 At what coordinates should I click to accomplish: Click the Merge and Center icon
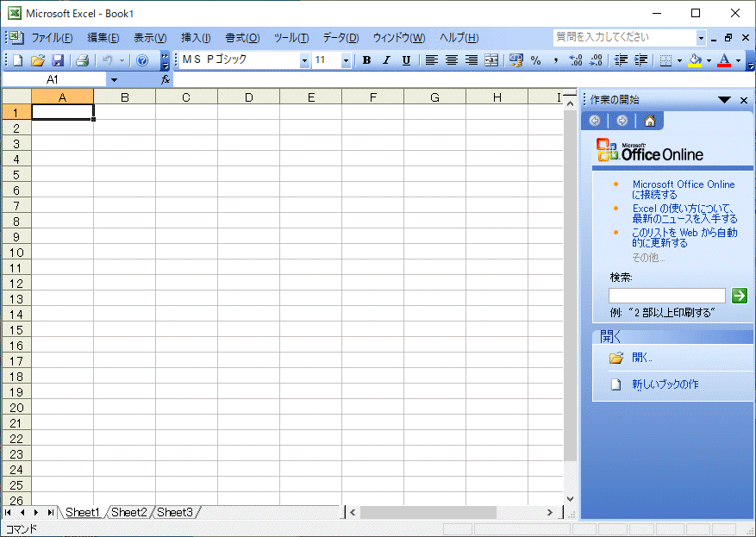coord(491,60)
